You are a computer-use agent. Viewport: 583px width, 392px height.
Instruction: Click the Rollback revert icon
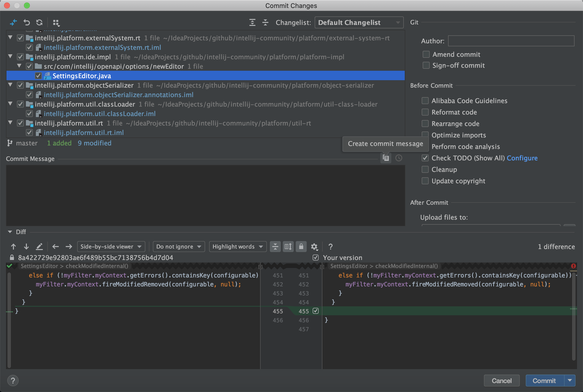(x=26, y=22)
